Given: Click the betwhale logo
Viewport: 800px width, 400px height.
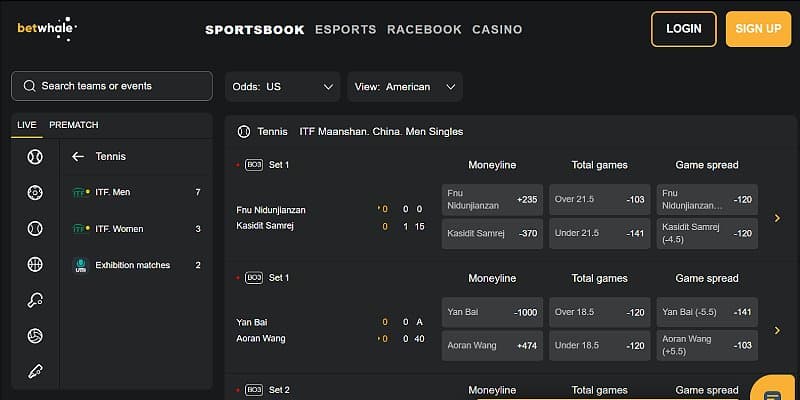Looking at the screenshot, I should (46, 28).
